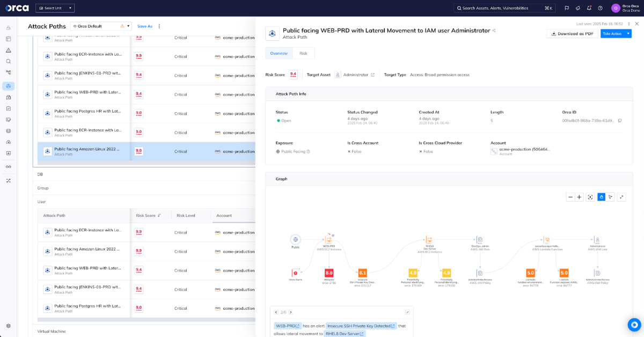
Task: Open Attack Paths icon in sidebar
Action: (x=9, y=86)
